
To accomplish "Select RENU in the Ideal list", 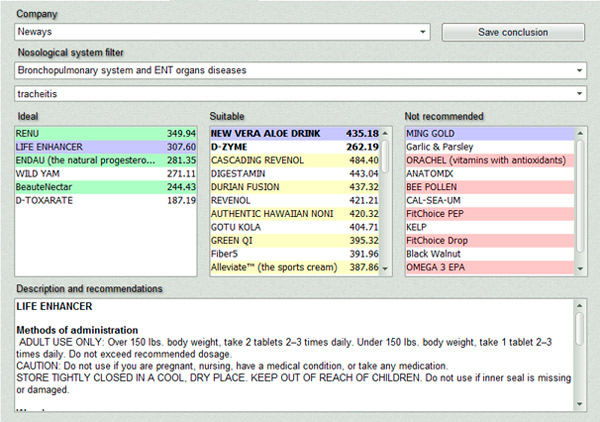I will (x=106, y=134).
